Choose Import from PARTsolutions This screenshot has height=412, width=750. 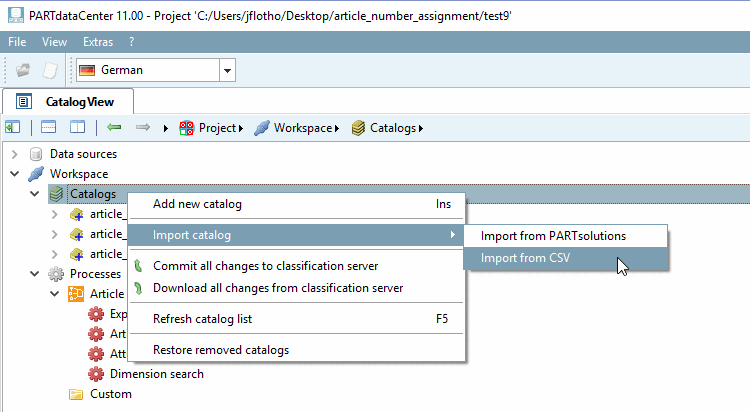(553, 236)
